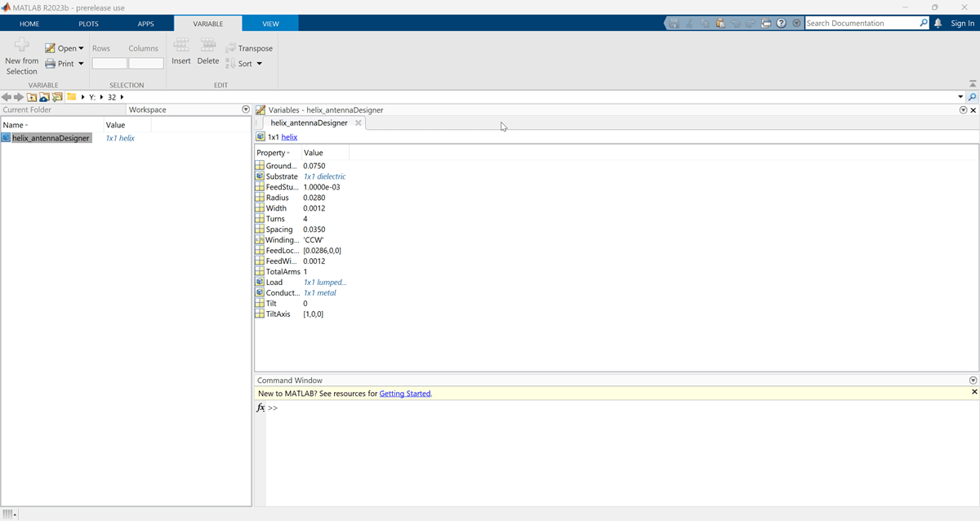Click the Transpose icon in Edit group
The width and height of the screenshot is (980, 521).
coord(231,48)
